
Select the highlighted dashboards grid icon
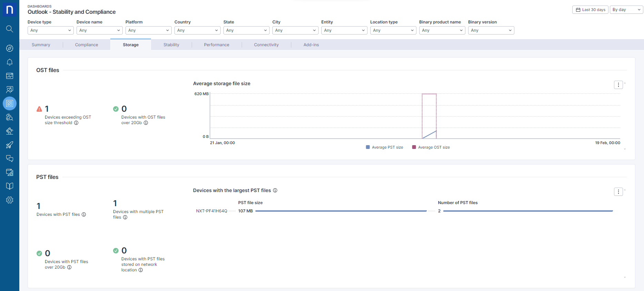(10, 103)
